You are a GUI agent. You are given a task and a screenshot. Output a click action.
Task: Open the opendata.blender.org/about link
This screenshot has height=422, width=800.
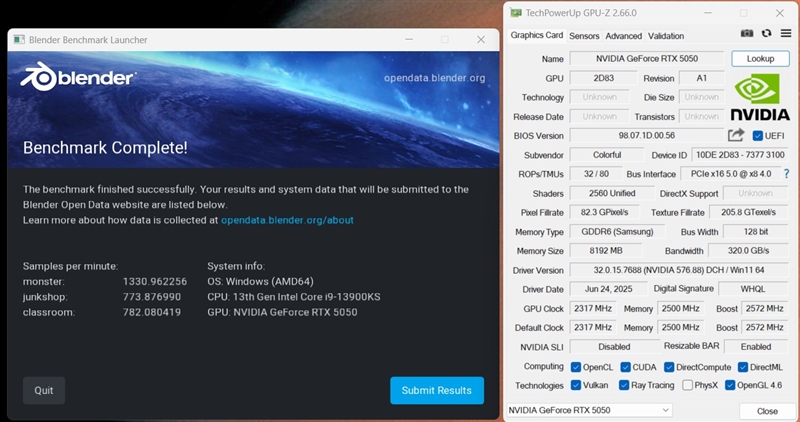click(x=287, y=220)
